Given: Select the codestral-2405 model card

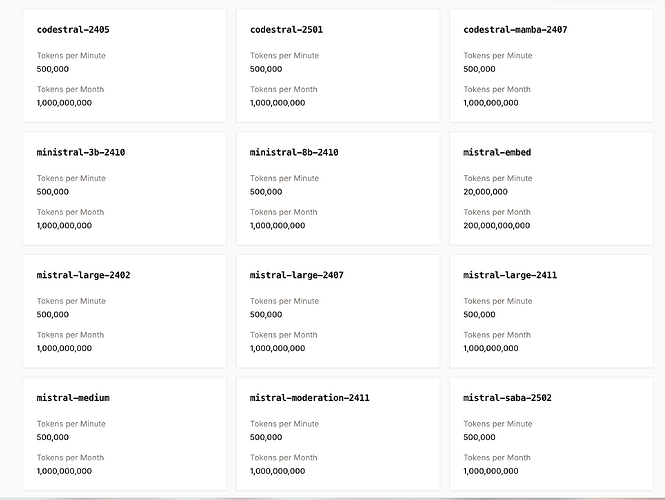Looking at the screenshot, I should (x=124, y=66).
